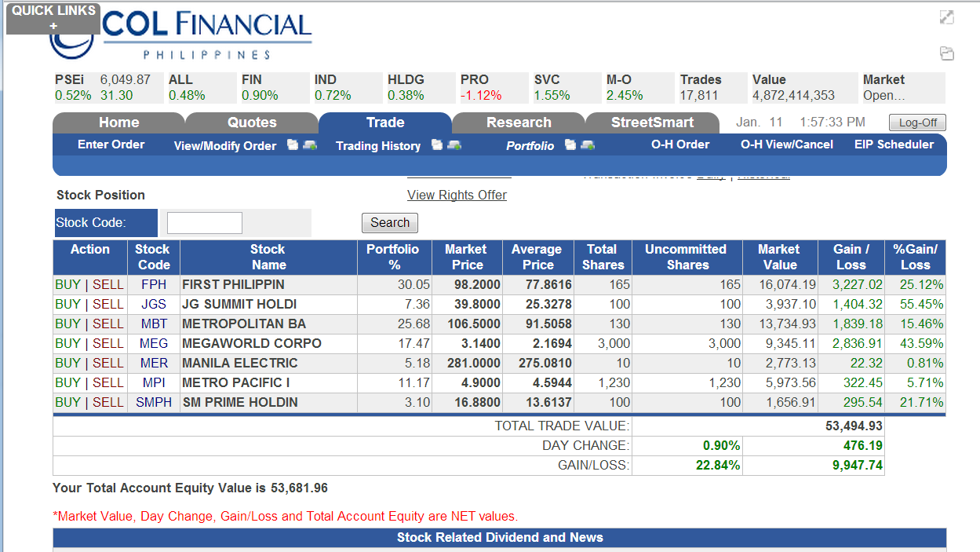
Task: Click total trade value 53,494.93
Action: tap(854, 426)
